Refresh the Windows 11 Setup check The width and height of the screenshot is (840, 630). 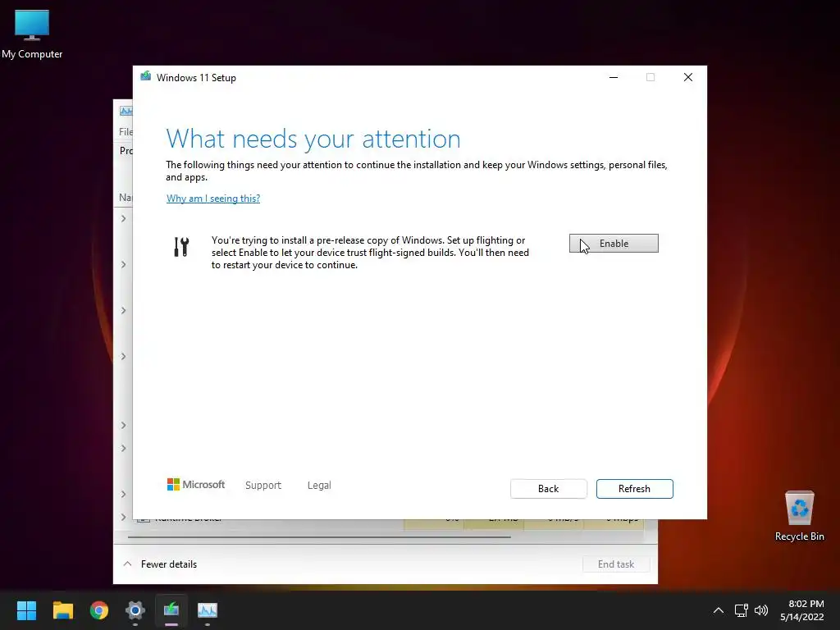[634, 489]
